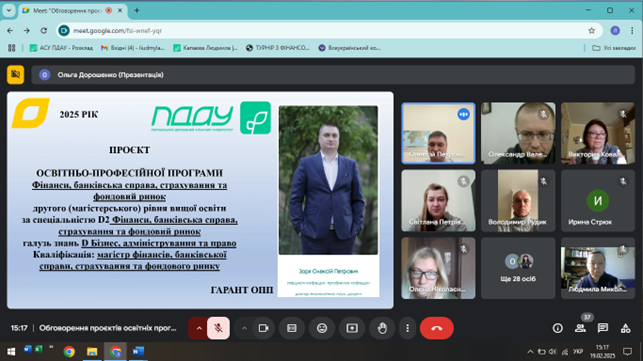
Task: Open 'Капаєва Людмила' bookmark
Action: 205,48
